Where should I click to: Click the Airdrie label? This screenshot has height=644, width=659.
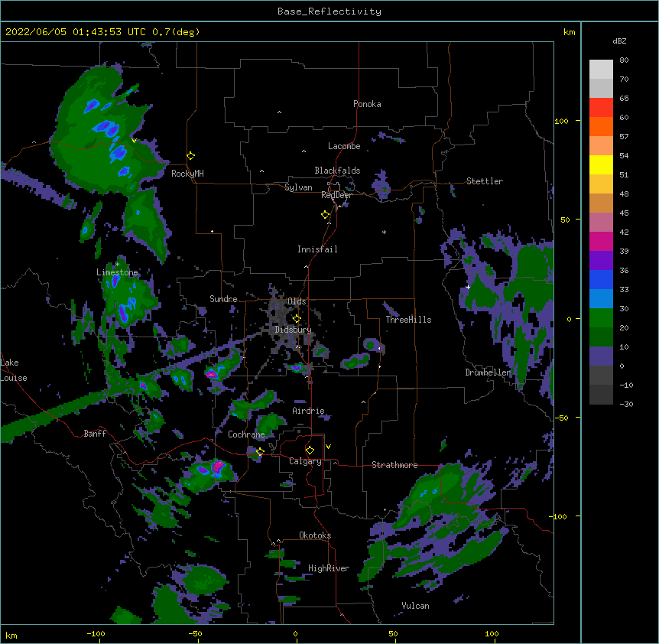point(309,411)
